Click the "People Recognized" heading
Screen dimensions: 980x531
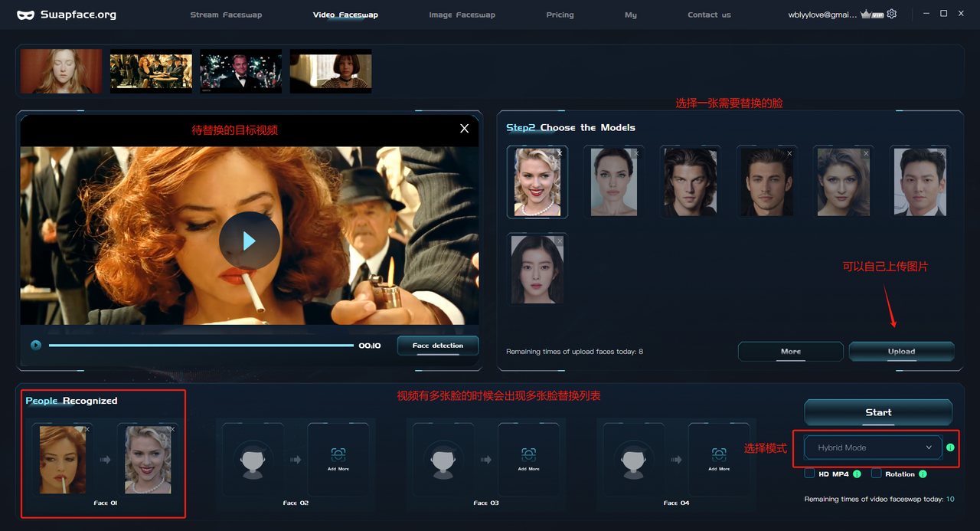(x=71, y=401)
